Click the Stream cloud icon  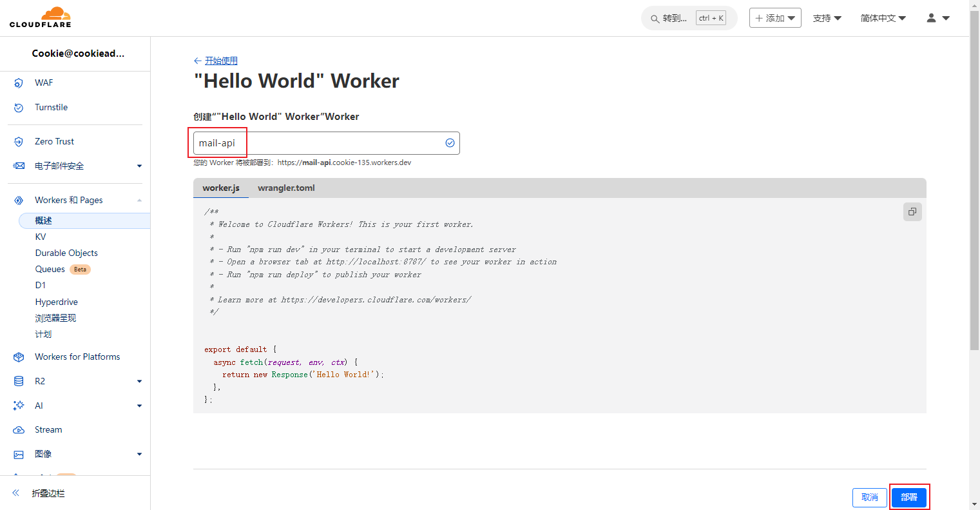(19, 430)
